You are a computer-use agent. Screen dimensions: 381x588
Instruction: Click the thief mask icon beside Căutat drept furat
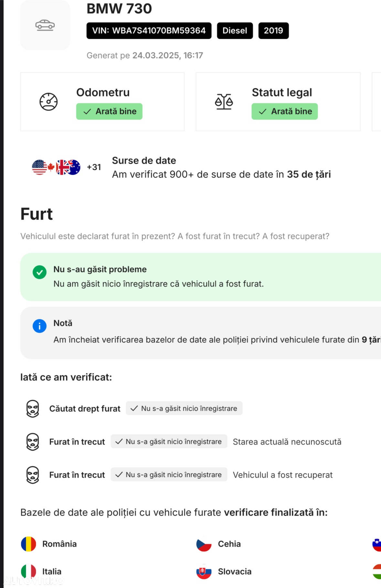point(33,409)
